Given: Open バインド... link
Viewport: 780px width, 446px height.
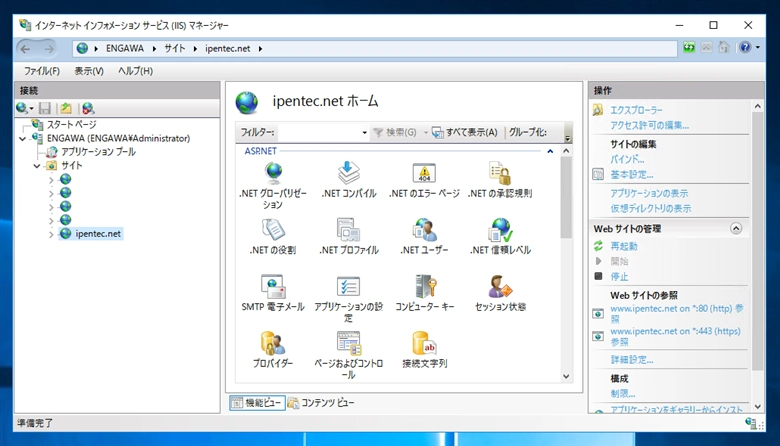Looking at the screenshot, I should point(627,160).
